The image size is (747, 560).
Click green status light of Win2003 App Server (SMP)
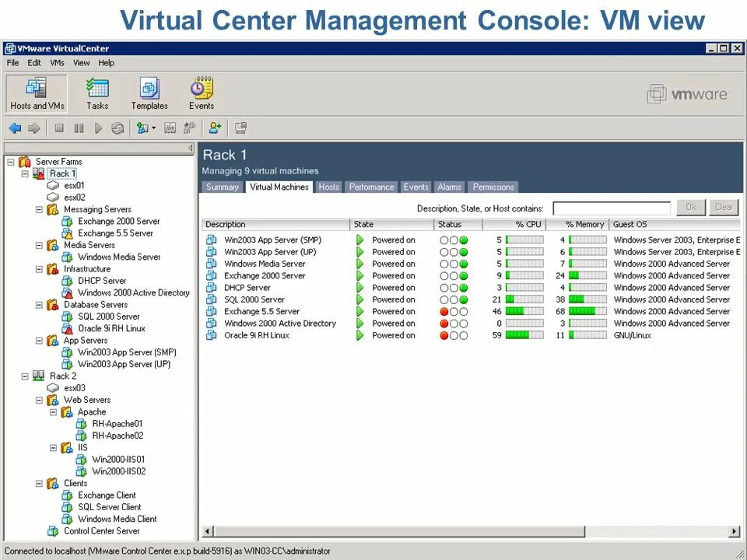click(463, 240)
